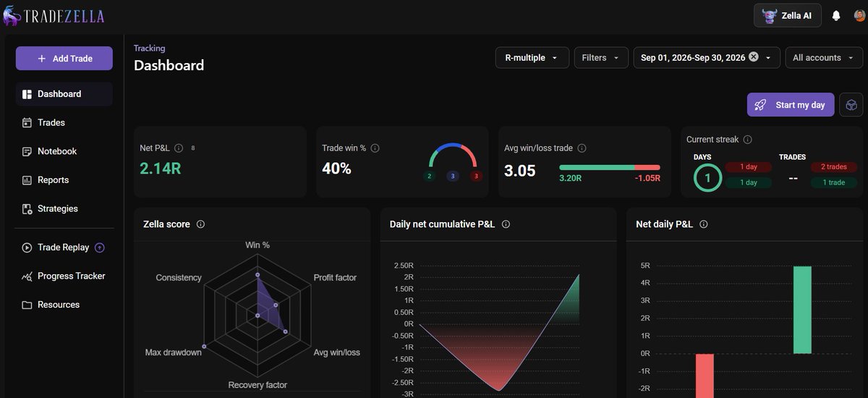Click the Add Trade button

coord(64,59)
